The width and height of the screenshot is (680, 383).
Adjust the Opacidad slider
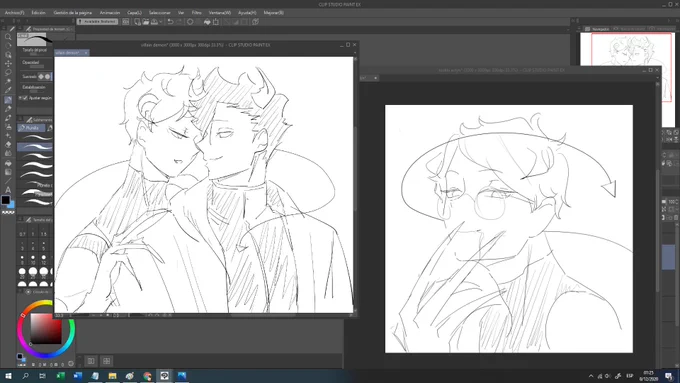[x=37, y=66]
